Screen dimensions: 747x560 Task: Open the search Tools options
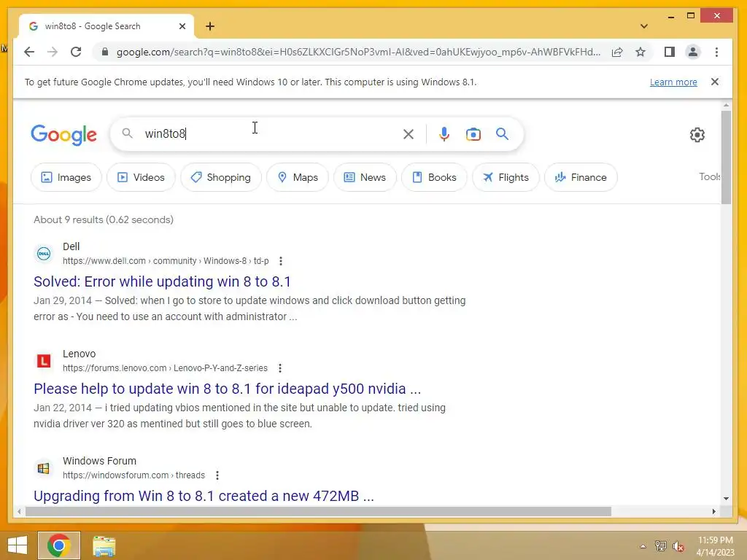[709, 176]
